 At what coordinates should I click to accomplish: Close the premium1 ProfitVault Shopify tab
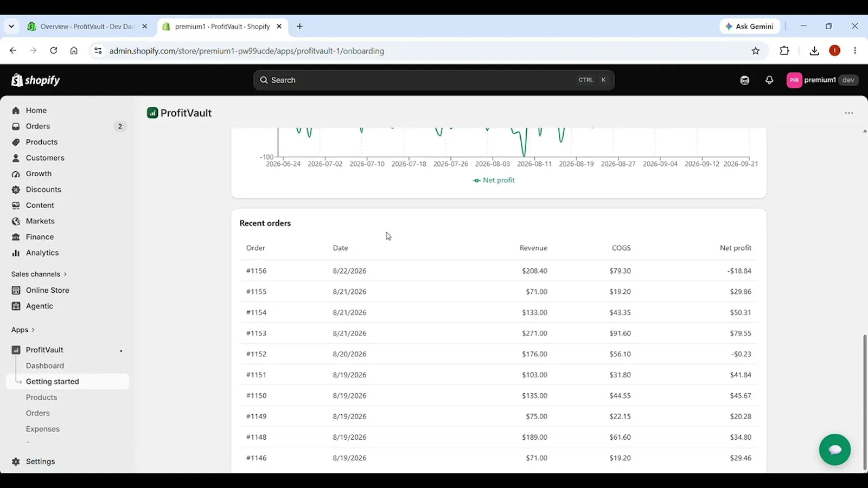point(279,26)
